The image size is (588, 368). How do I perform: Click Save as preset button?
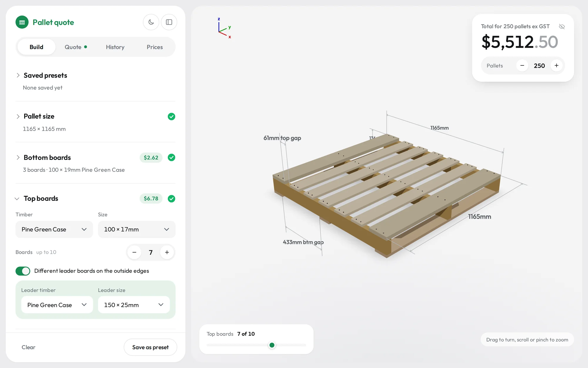(151, 347)
